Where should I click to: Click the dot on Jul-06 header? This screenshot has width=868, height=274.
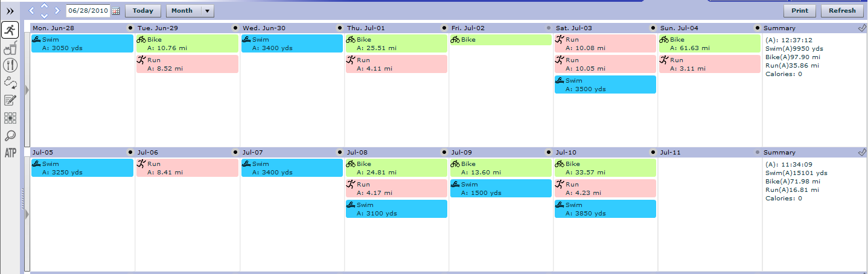coord(234,152)
